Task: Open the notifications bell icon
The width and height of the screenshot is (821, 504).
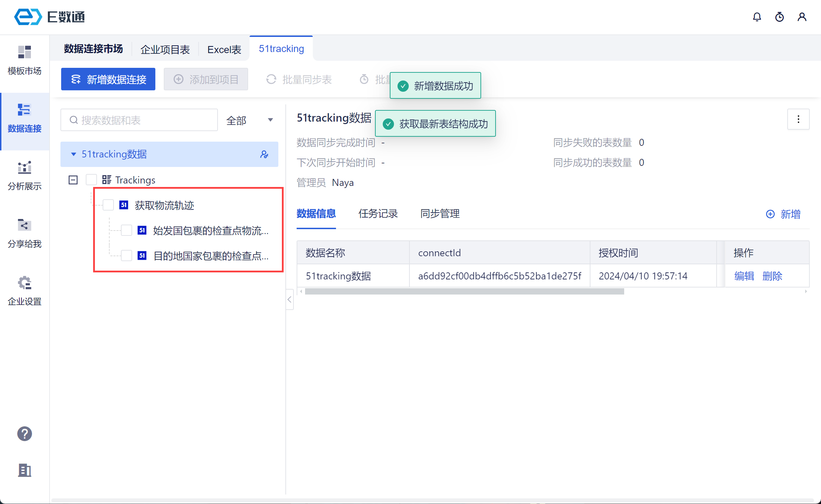Action: pyautogui.click(x=757, y=17)
